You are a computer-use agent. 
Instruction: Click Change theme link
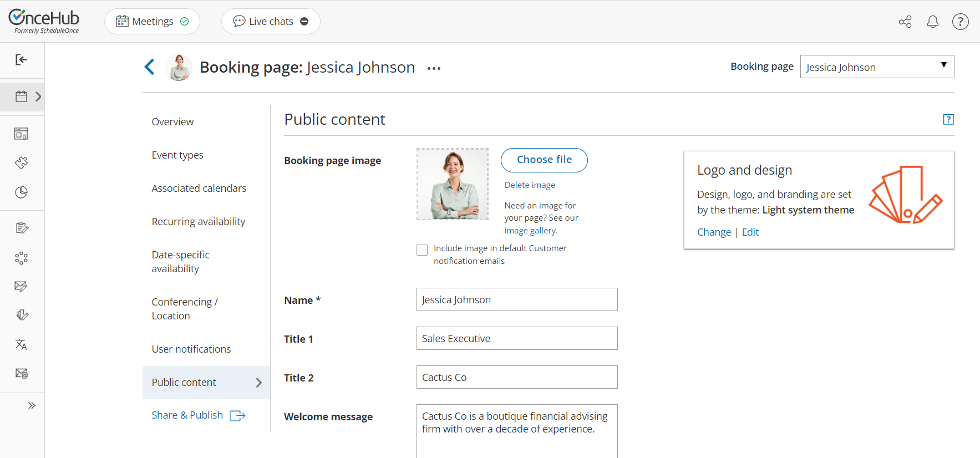click(x=713, y=232)
